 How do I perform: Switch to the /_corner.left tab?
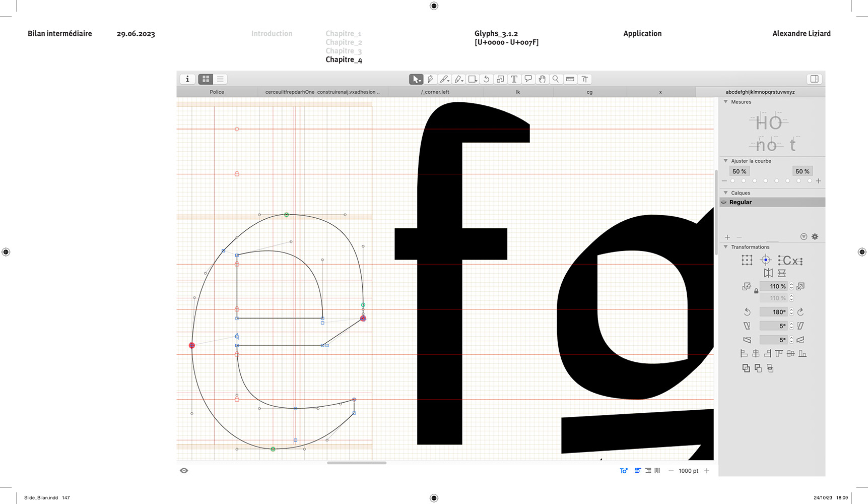point(435,92)
